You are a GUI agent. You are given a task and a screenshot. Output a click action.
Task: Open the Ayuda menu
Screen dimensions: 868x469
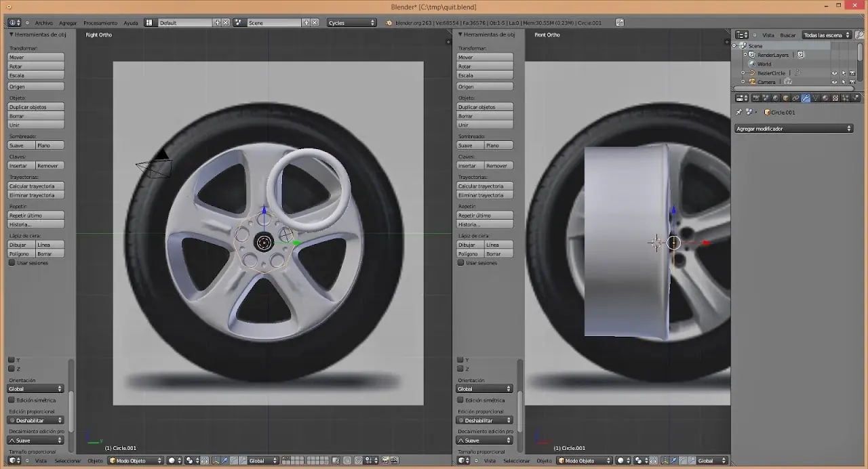tap(131, 22)
